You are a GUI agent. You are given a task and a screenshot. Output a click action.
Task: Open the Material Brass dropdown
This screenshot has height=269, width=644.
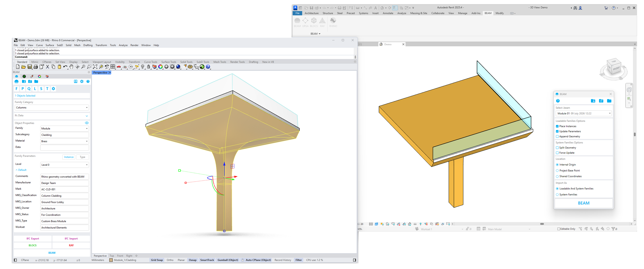(x=65, y=141)
